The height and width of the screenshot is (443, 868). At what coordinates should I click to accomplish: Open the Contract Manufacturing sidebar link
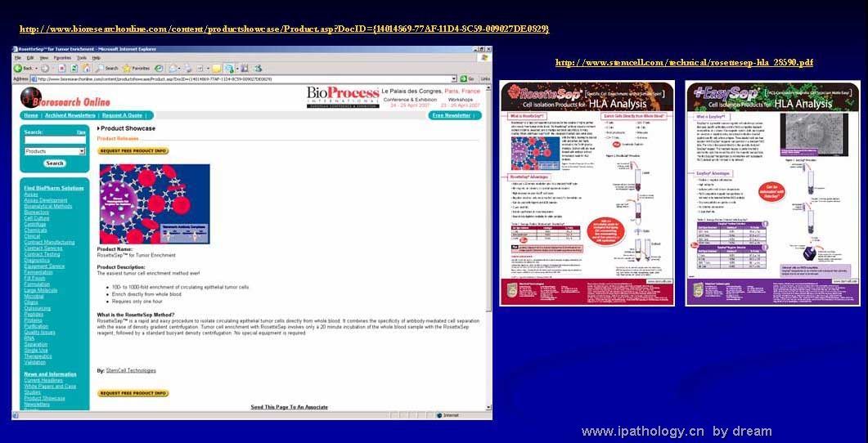pos(49,242)
